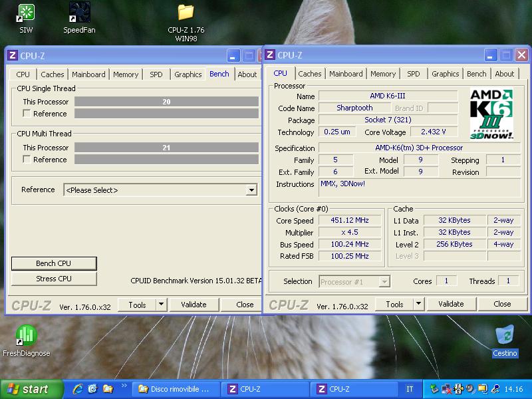This screenshot has width=532, height=399.
Task: Open the Cestino recycle bin
Action: click(x=505, y=336)
